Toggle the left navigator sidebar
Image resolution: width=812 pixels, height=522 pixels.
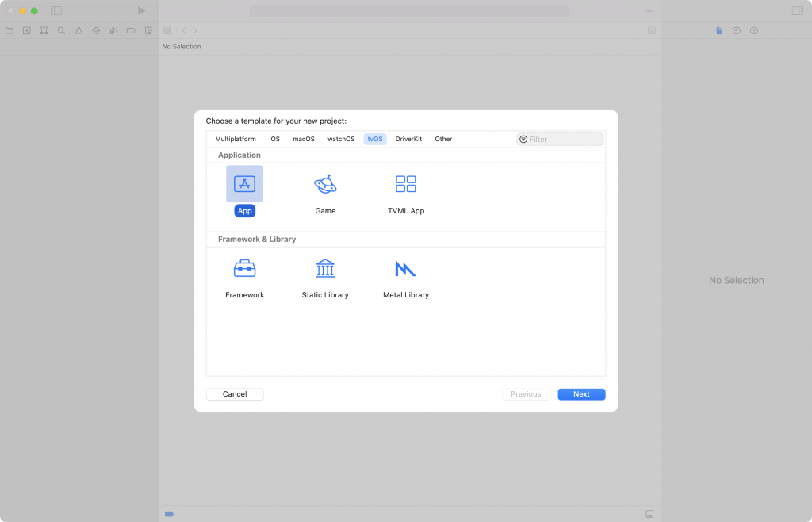coord(56,11)
